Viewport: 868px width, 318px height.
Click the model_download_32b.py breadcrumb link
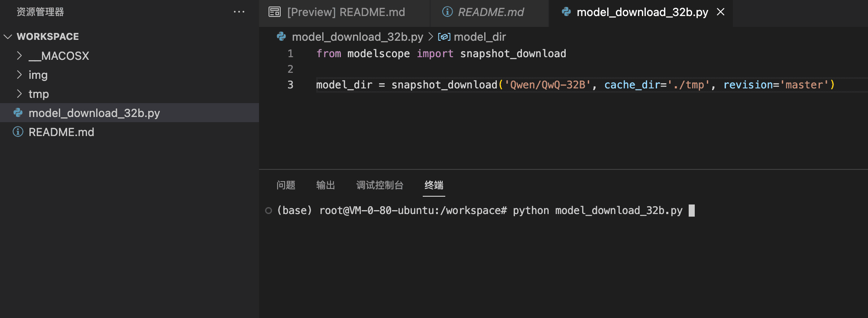tap(357, 37)
